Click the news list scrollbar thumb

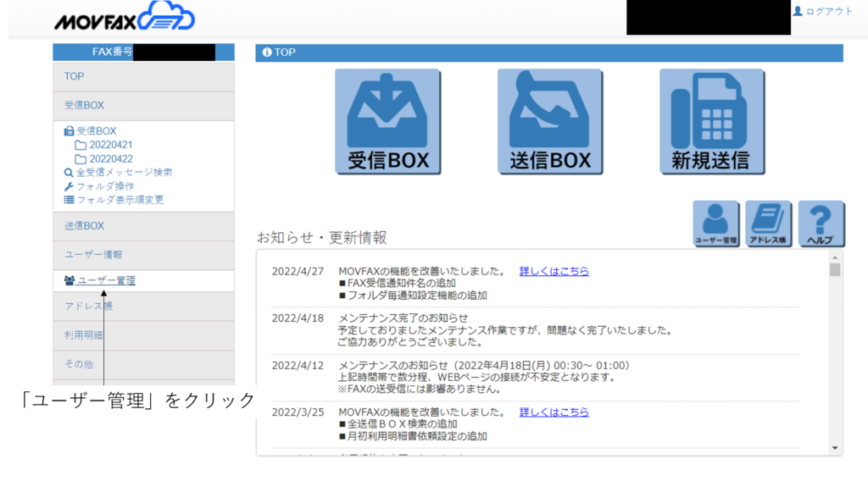(x=835, y=270)
